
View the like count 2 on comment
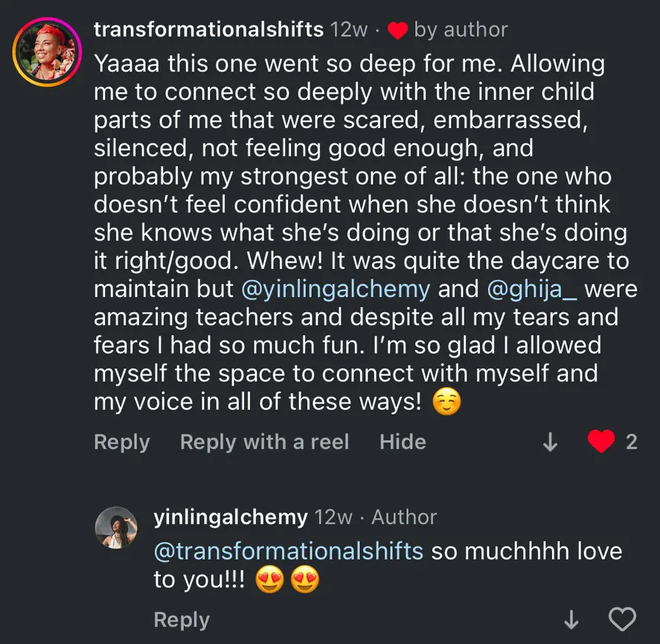[632, 441]
